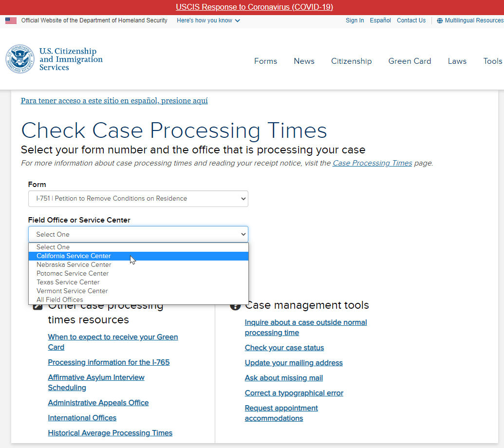Viewport: 504px width, 448px height.
Task: Open the Case Processing Times page link
Action: coord(372,163)
